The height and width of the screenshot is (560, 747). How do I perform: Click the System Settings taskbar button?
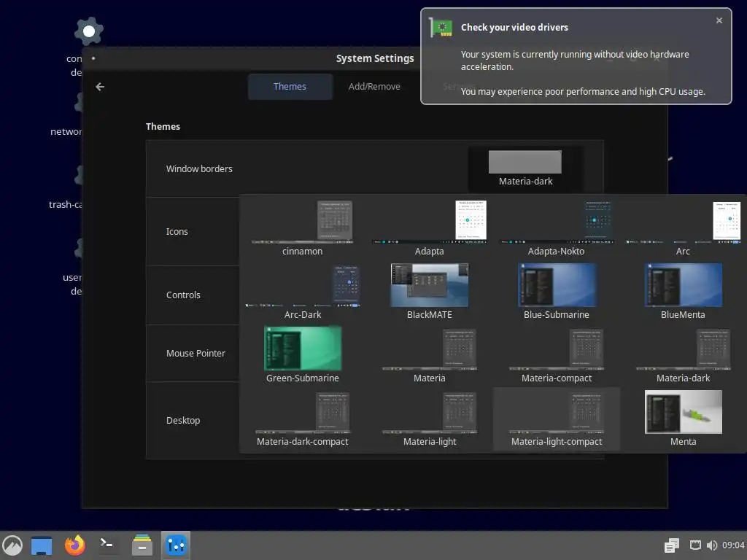click(176, 545)
